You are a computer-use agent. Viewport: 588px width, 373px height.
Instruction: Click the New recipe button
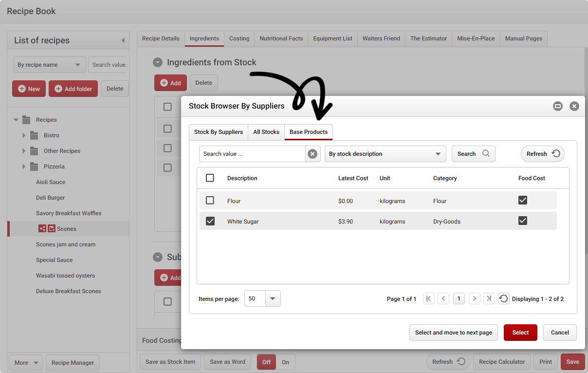click(29, 89)
